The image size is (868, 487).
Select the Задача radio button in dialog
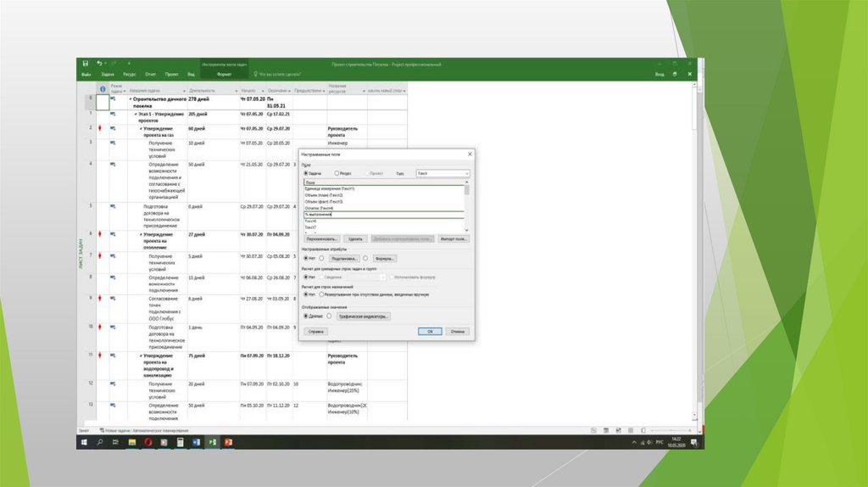tap(306, 173)
